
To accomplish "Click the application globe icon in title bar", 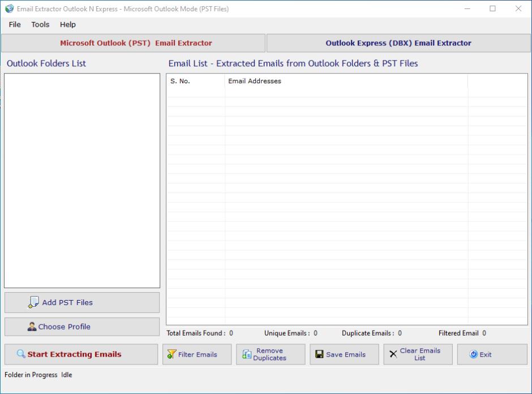I will coord(10,9).
